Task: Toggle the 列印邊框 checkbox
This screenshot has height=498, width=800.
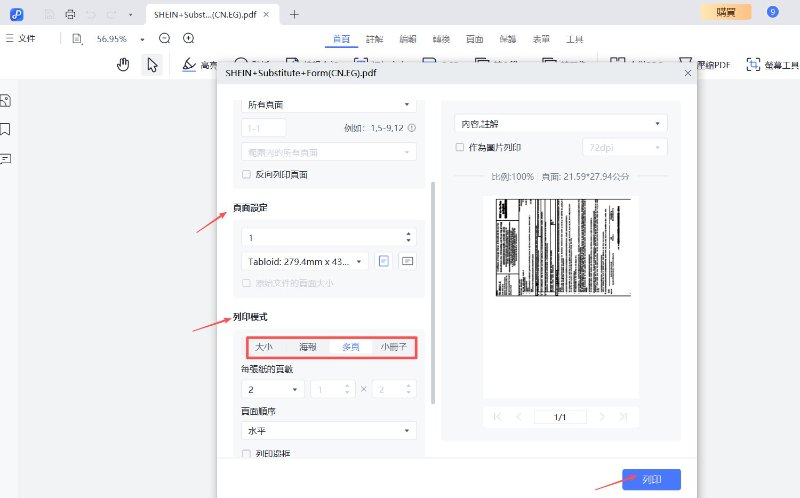Action: tap(246, 453)
